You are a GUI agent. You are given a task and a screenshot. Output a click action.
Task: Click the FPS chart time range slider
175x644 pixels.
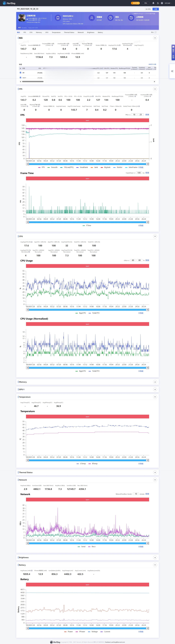coord(88,164)
